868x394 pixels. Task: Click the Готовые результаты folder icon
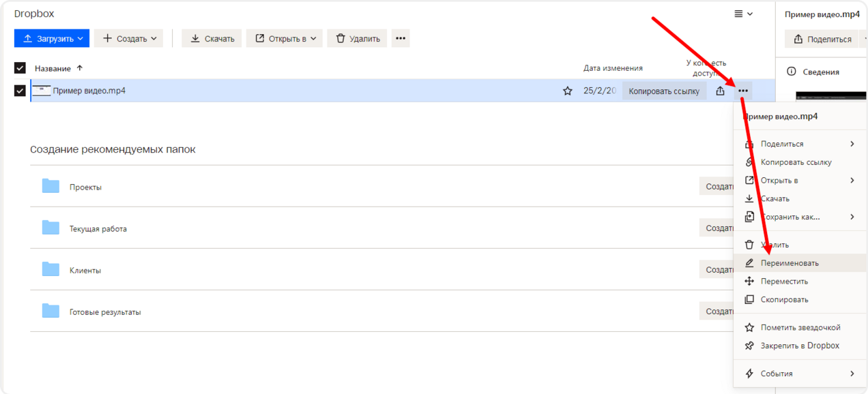[x=50, y=311]
